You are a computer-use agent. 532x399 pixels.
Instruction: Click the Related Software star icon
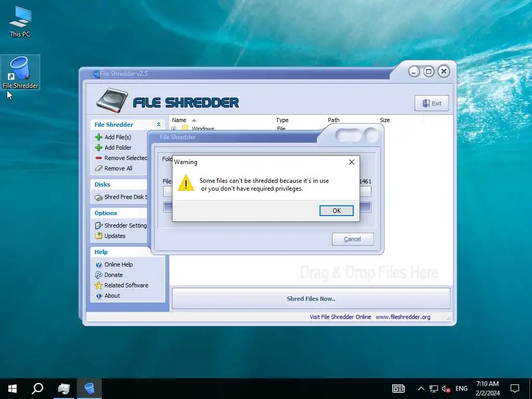point(99,285)
